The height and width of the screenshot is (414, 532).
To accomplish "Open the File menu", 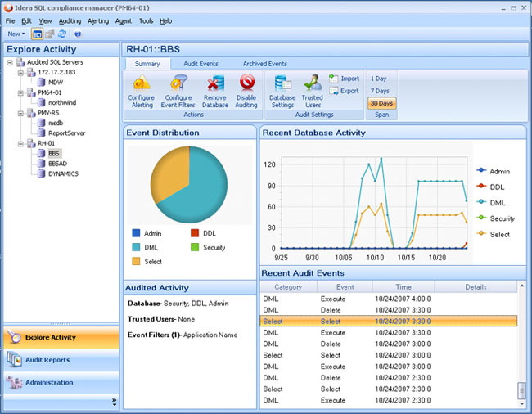I will pos(10,21).
